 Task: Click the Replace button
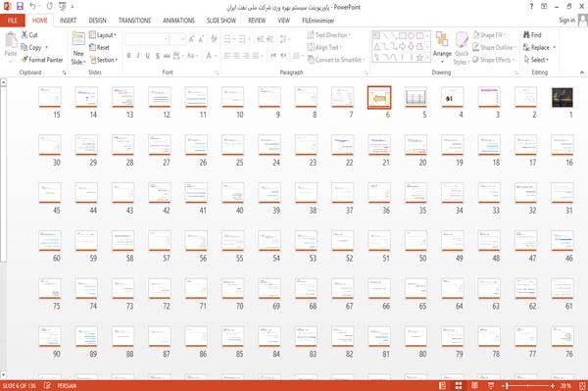tap(536, 47)
